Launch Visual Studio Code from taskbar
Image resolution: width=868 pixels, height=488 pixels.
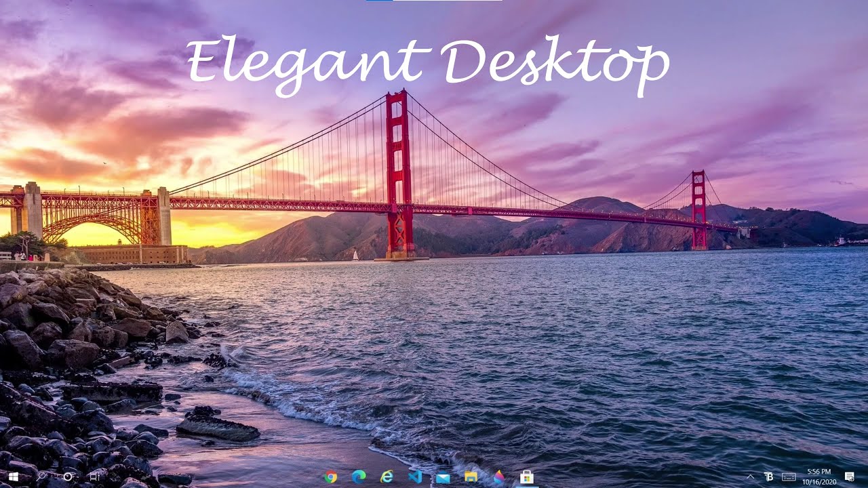coord(415,477)
